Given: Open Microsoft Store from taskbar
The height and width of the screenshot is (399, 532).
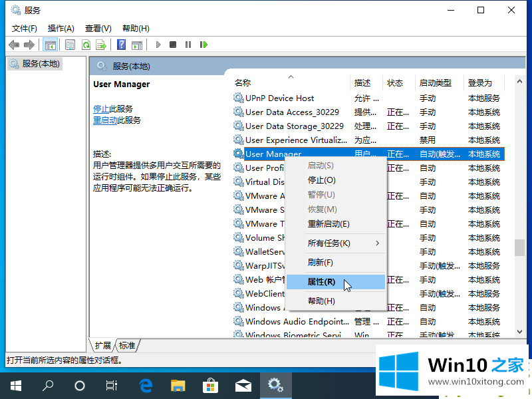Looking at the screenshot, I should 210,386.
